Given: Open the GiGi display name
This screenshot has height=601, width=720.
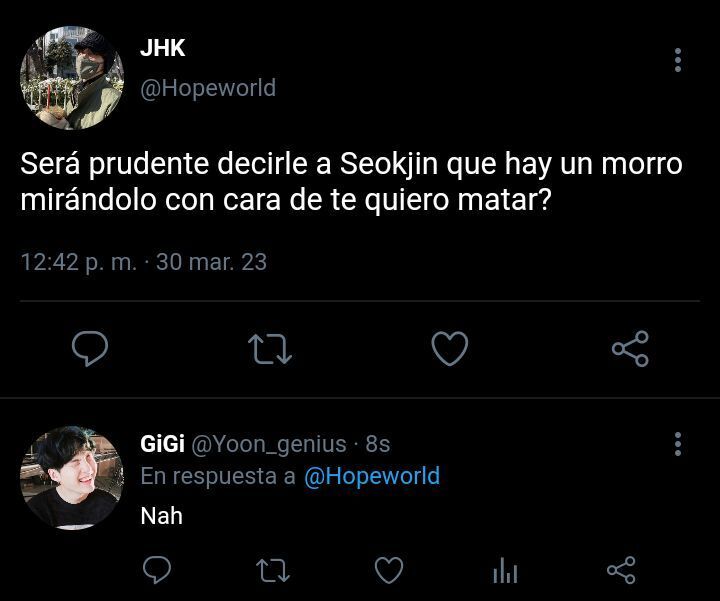Looking at the screenshot, I should tap(163, 444).
